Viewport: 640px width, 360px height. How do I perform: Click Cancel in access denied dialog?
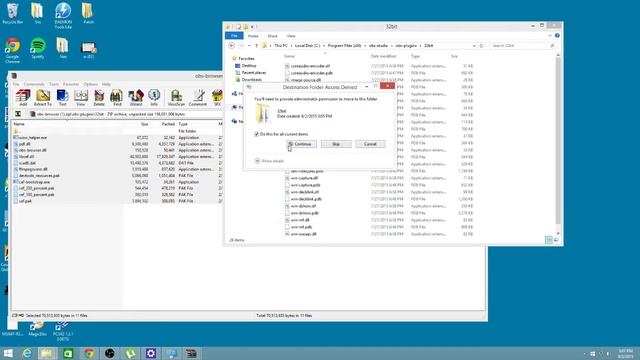pos(370,144)
